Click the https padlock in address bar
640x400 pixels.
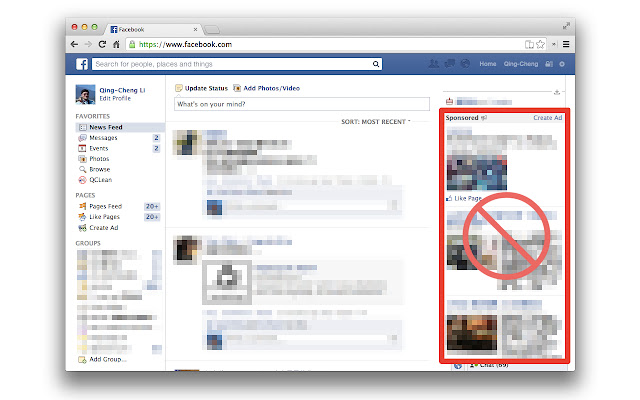[132, 44]
